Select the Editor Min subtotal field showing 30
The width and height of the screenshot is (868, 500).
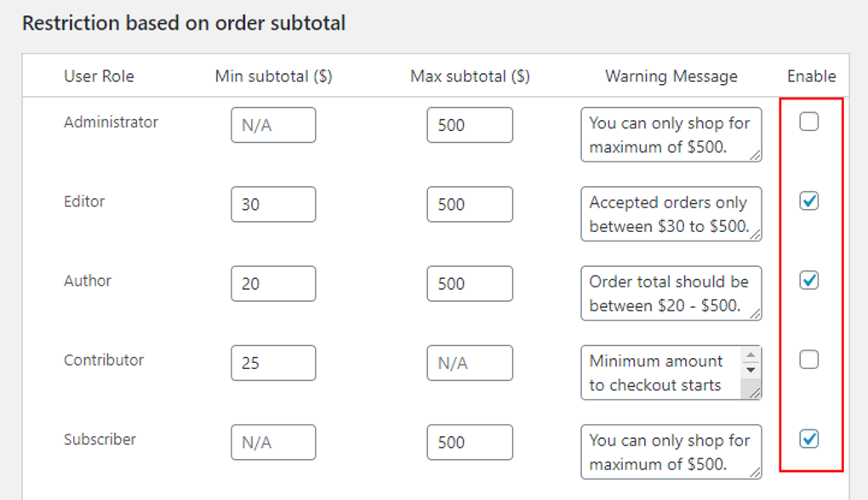272,204
